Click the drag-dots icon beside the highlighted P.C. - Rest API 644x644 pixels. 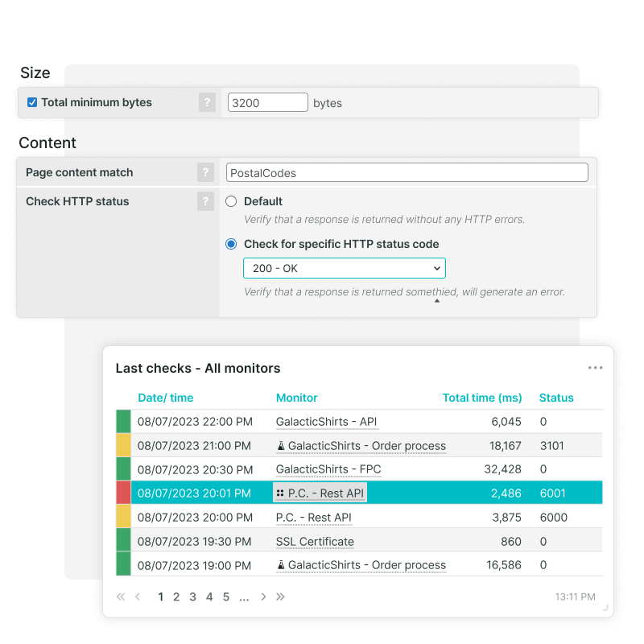[x=280, y=493]
